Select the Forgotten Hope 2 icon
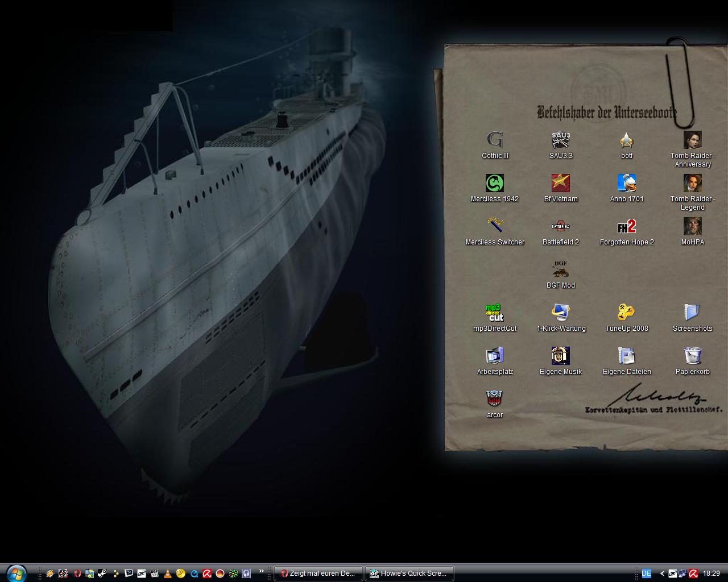This screenshot has width=728, height=582. [x=627, y=232]
